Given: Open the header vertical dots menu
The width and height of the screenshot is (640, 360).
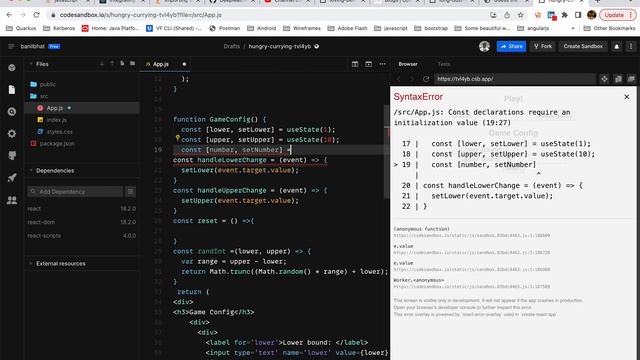Looking at the screenshot, I should pos(631,47).
